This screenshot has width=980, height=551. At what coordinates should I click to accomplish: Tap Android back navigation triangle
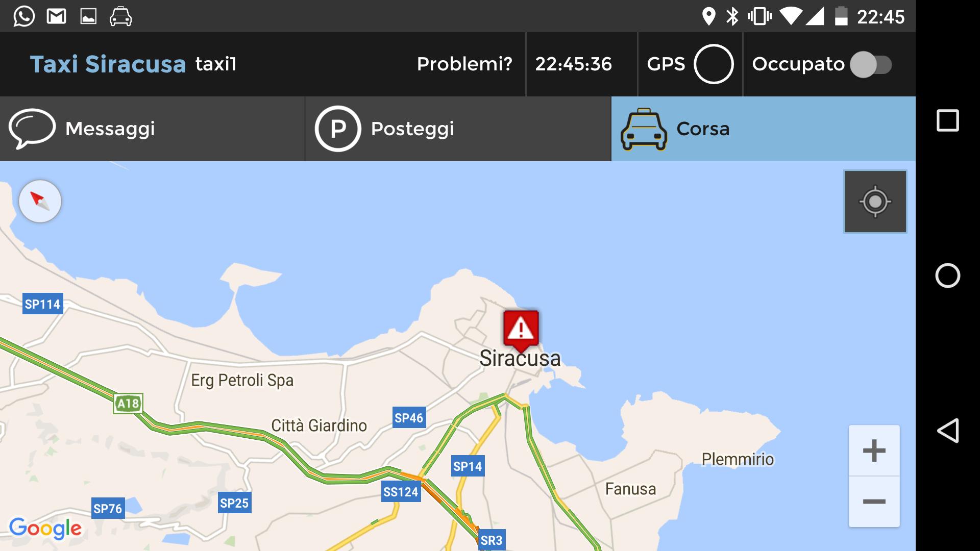[x=948, y=431]
